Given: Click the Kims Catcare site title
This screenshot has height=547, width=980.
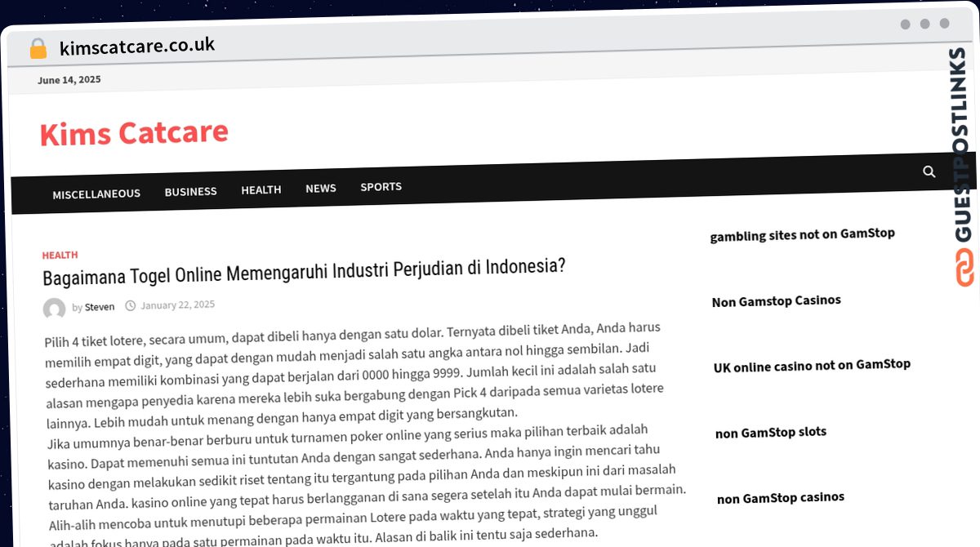Looking at the screenshot, I should [x=134, y=132].
